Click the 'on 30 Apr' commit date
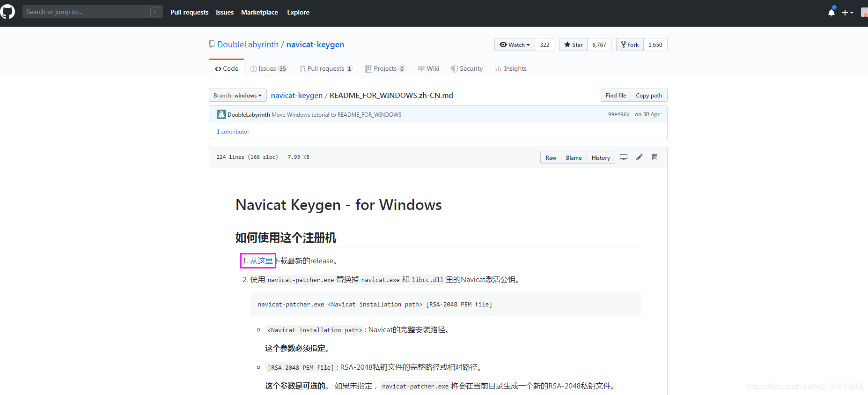 647,114
